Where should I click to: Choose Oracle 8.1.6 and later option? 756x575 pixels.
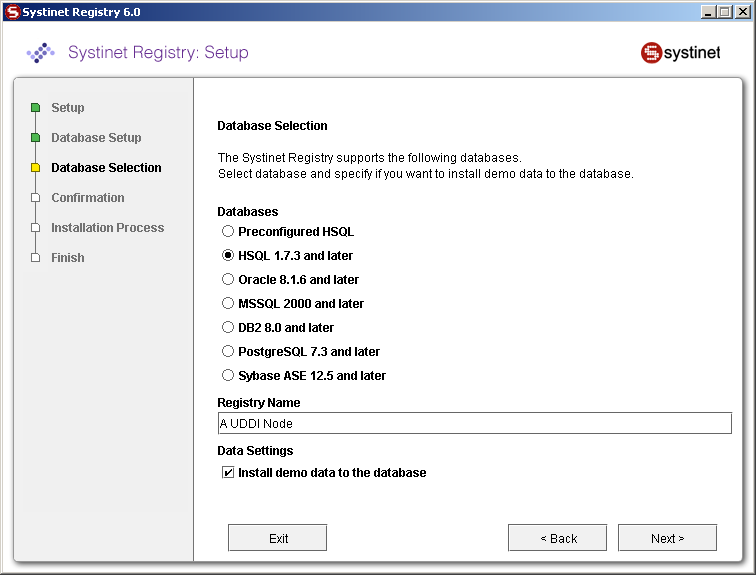click(x=228, y=280)
